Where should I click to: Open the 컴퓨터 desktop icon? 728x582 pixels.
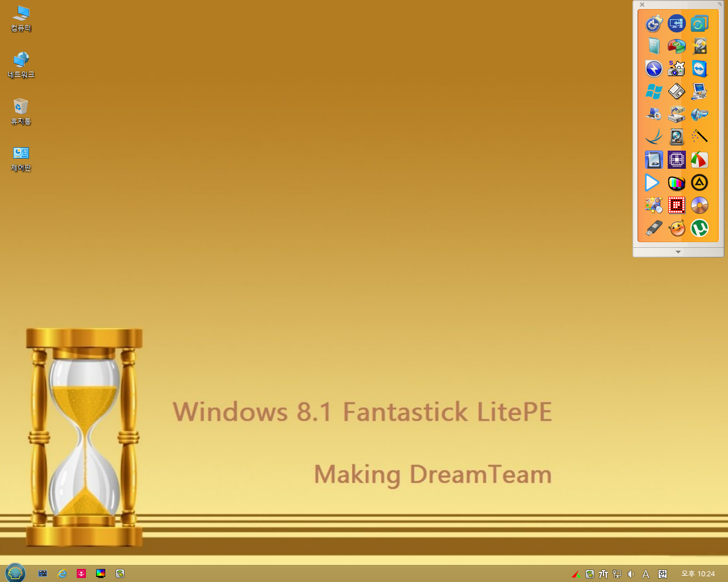(21, 18)
